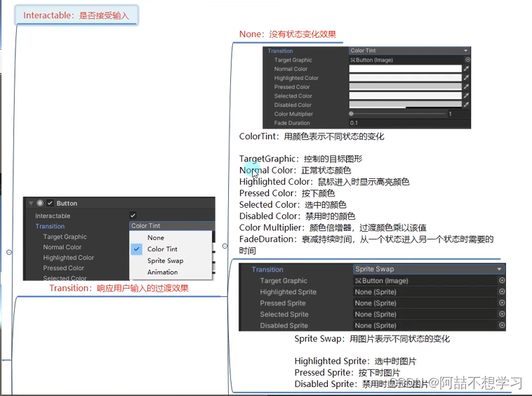
Task: Select the Transition label in Sprite Swap panel
Action: tap(267, 270)
